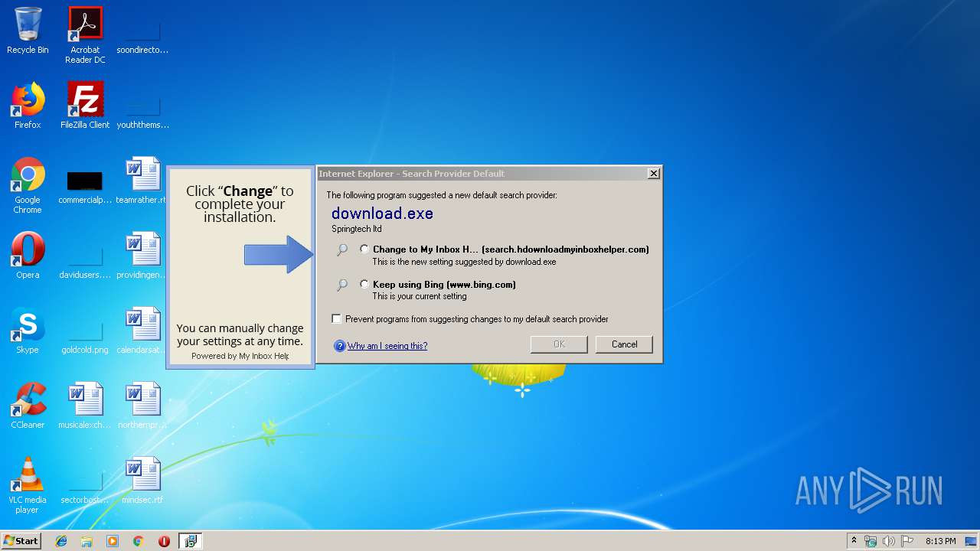This screenshot has width=980, height=551.
Task: Open Internet Explorer from taskbar
Action: 61,541
